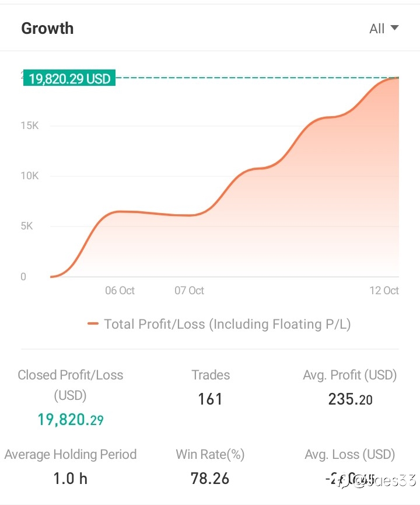The image size is (420, 505).
Task: Tap the Win Rate value 78.26
Action: [210, 479]
